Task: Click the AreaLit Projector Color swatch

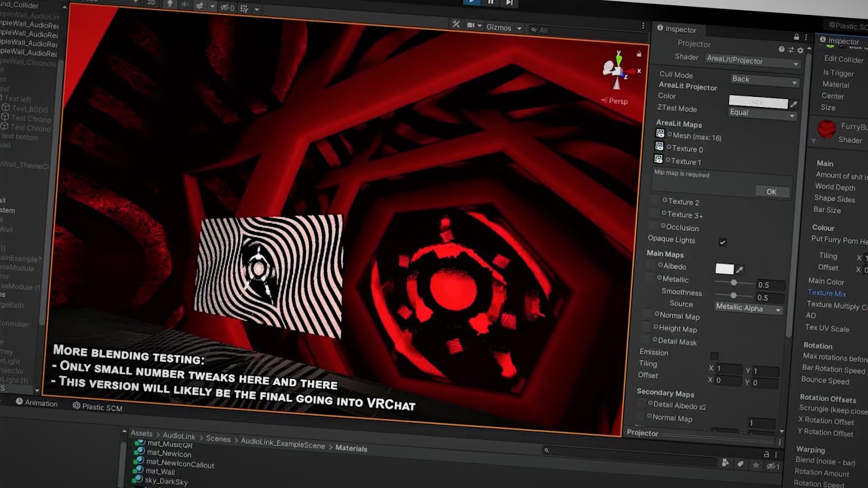Action: pos(758,102)
